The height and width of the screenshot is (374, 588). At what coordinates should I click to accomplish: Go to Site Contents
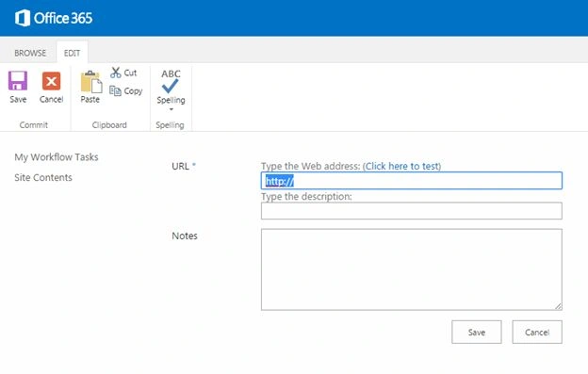tap(43, 177)
